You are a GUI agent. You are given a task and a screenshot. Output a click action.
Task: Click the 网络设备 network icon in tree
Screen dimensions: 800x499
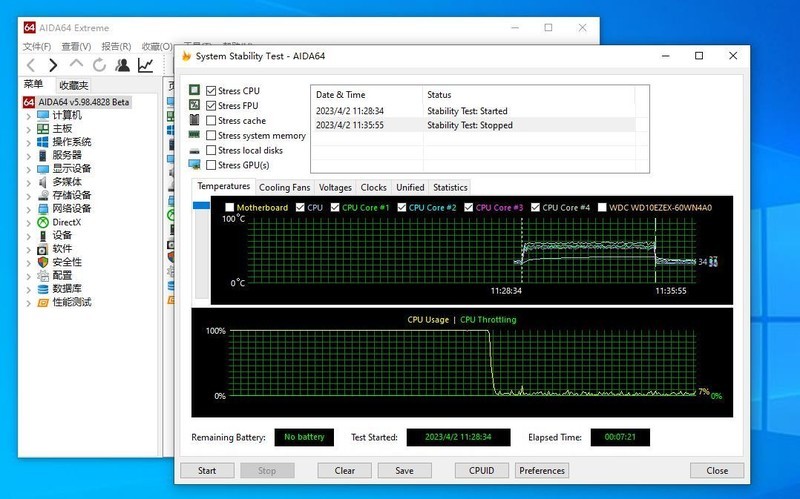[43, 209]
